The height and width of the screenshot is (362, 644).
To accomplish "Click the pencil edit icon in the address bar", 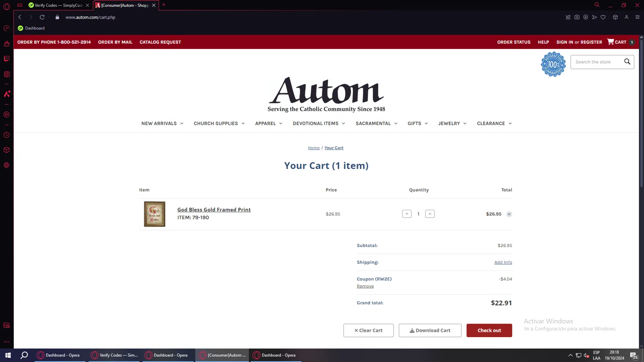I will (x=568, y=17).
